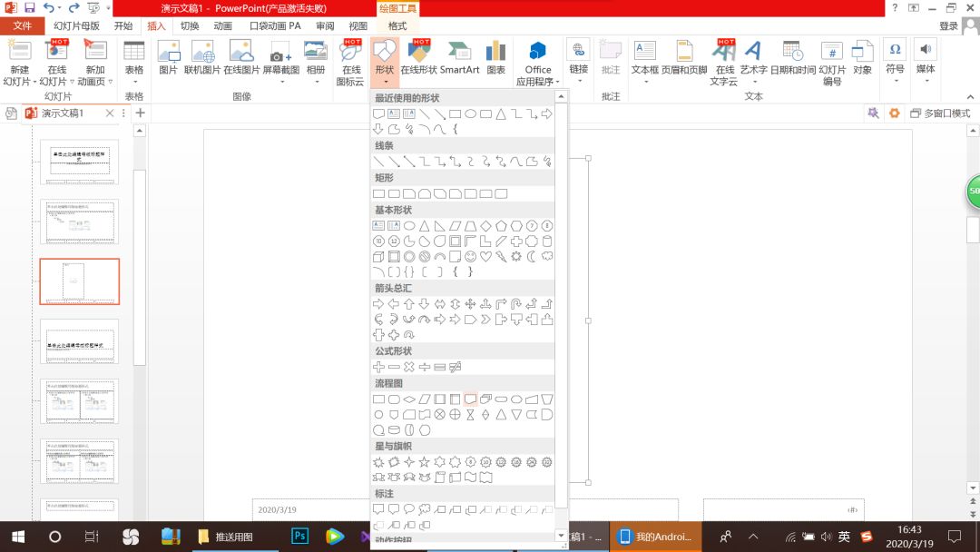The width and height of the screenshot is (980, 552).
Task: Open the 文件 file menu
Action: point(22,26)
